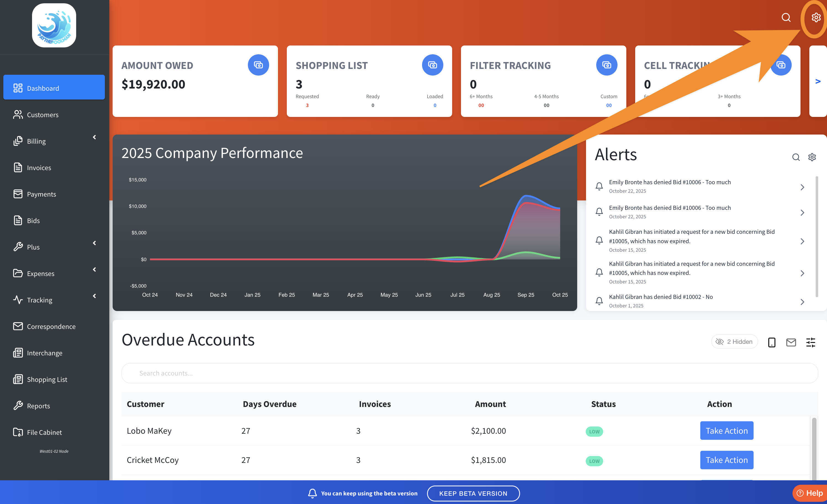Click the Amount Owed card icon
Screen dimensions: 827x504
[258, 65]
